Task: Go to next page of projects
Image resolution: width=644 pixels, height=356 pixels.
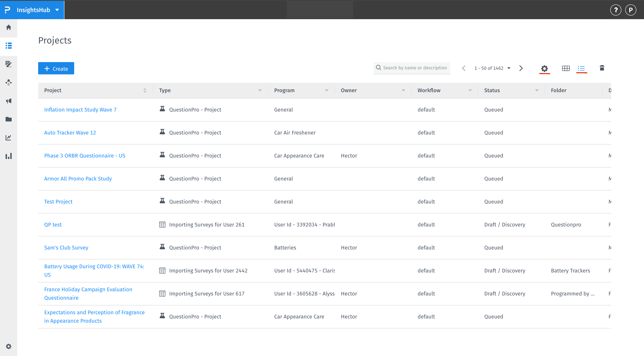Action: [521, 68]
